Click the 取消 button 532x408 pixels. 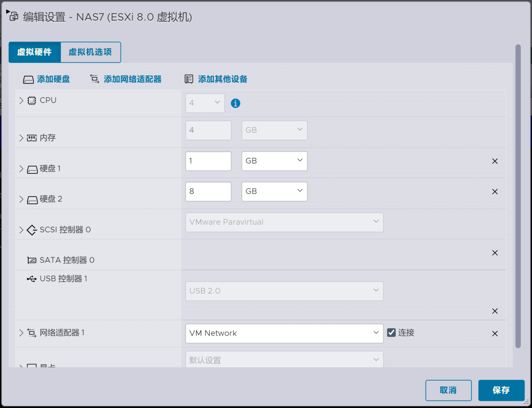(x=448, y=390)
